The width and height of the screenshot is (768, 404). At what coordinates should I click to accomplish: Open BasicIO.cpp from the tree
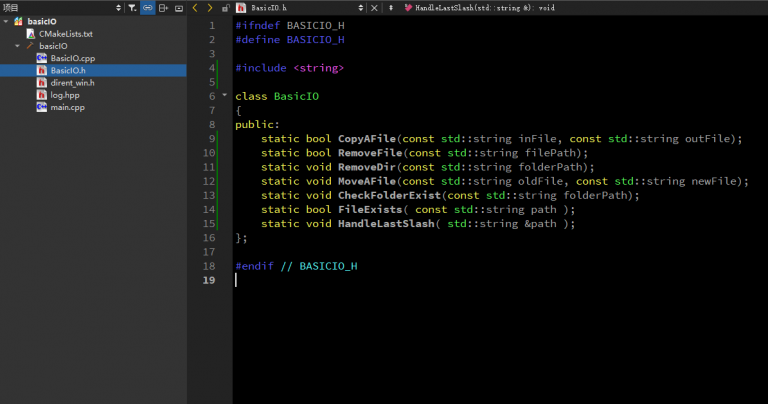[x=72, y=58]
